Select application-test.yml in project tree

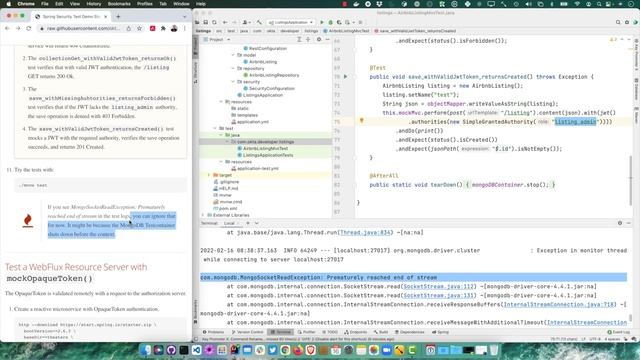pos(255,168)
